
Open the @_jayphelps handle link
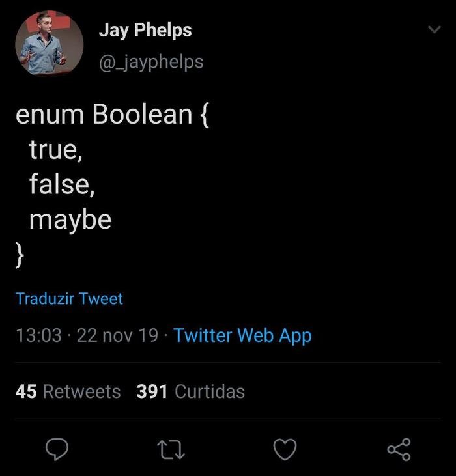point(151,62)
